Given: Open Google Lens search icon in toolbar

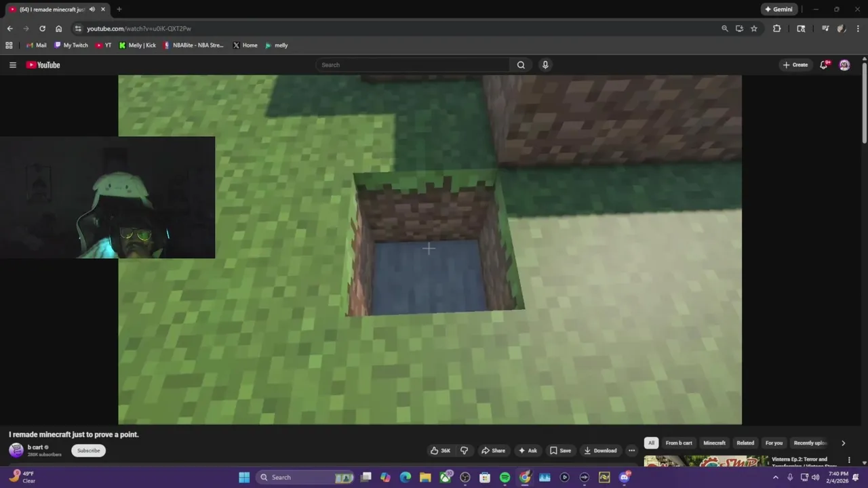Looking at the screenshot, I should [801, 28].
